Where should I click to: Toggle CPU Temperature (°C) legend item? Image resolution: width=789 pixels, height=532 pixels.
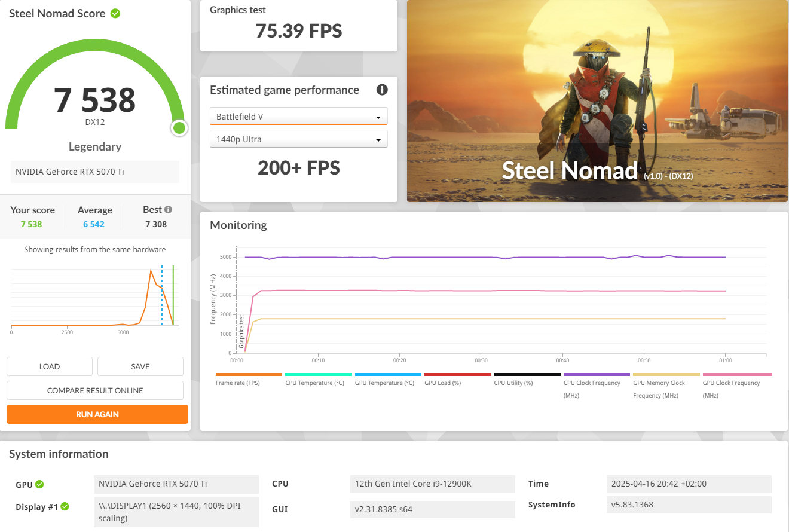click(x=318, y=380)
